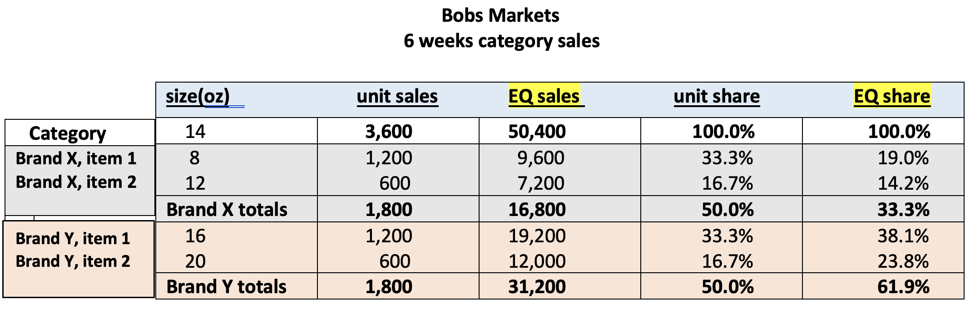Click the size(oz) column header
The image size is (980, 324).
198,97
